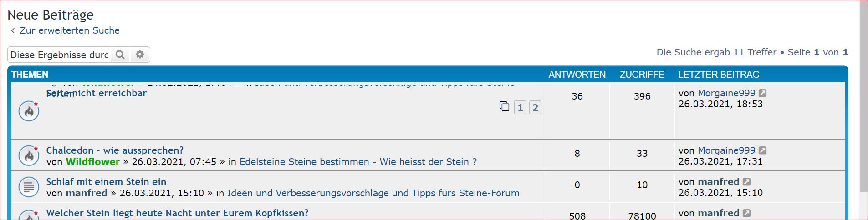Click the magnifier search button
This screenshot has height=220, width=868.
120,55
